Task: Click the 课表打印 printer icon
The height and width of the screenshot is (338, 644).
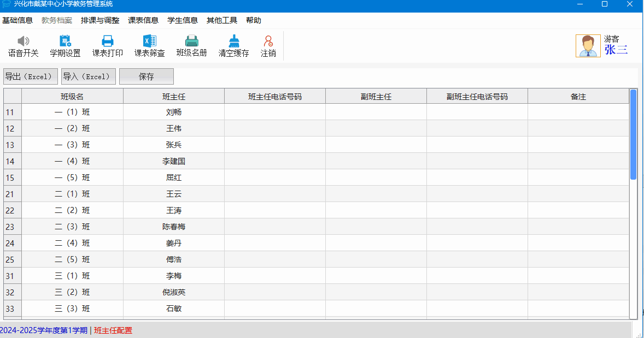Action: pyautogui.click(x=108, y=41)
